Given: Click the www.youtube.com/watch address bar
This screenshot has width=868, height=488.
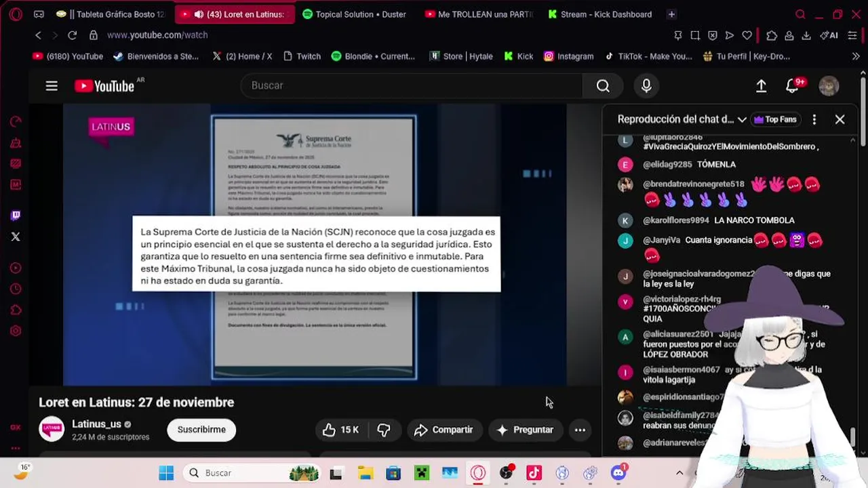Looking at the screenshot, I should [157, 35].
